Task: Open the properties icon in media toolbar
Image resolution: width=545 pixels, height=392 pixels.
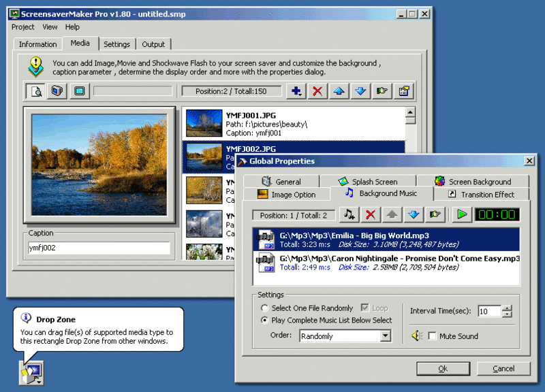Action: 403,91
